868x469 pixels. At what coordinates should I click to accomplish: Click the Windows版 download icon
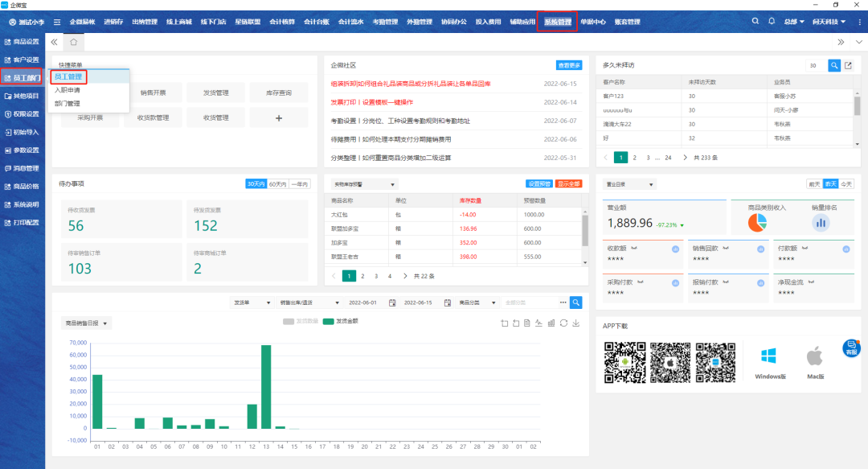click(769, 357)
